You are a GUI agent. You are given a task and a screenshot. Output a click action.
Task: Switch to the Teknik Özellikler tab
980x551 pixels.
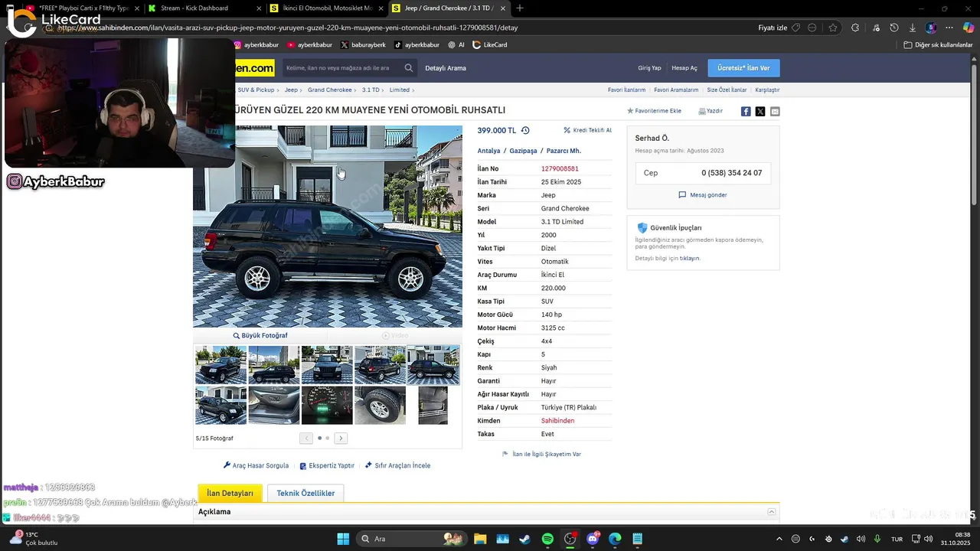point(305,493)
